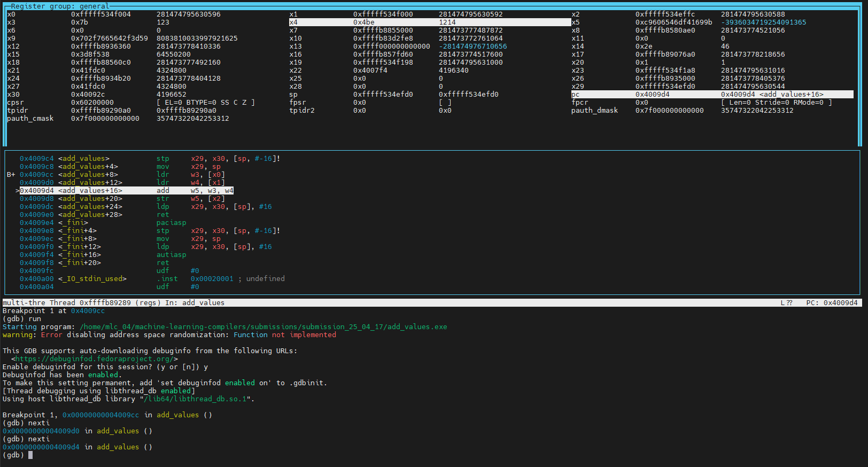Click the fpcr flags Len=0 Stride=0 RMode=0

tap(776, 103)
